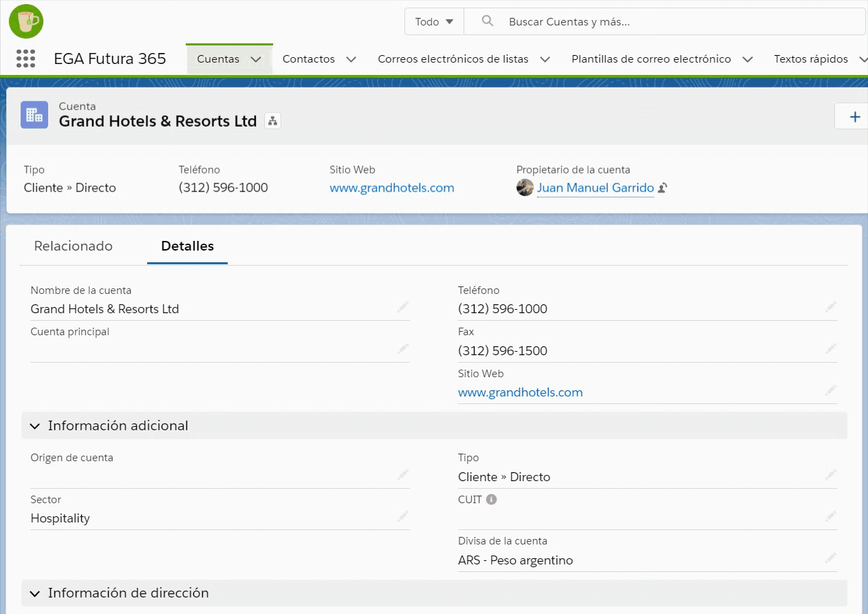Open the App Launcher grid icon
Viewport: 868px width, 614px height.
(25, 59)
